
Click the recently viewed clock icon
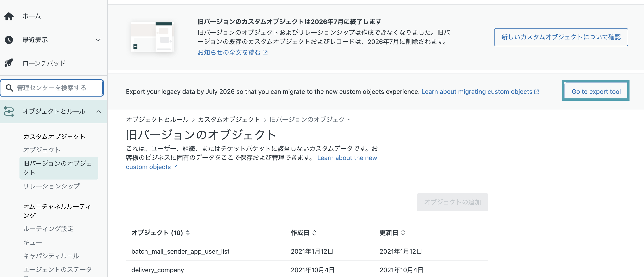pos(9,40)
